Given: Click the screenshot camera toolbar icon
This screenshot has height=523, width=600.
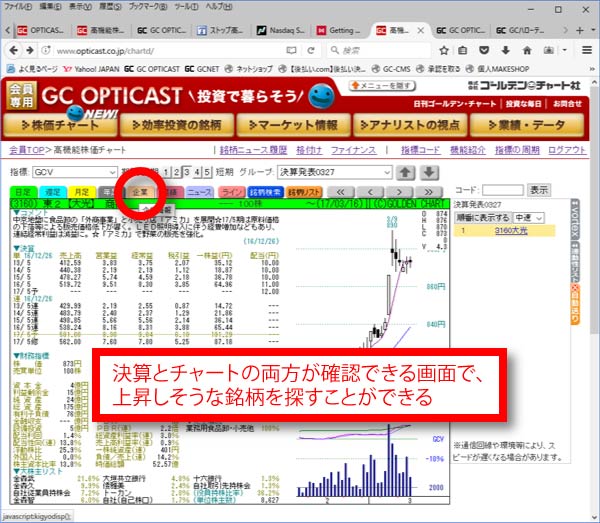Looking at the screenshot, I should 549,50.
